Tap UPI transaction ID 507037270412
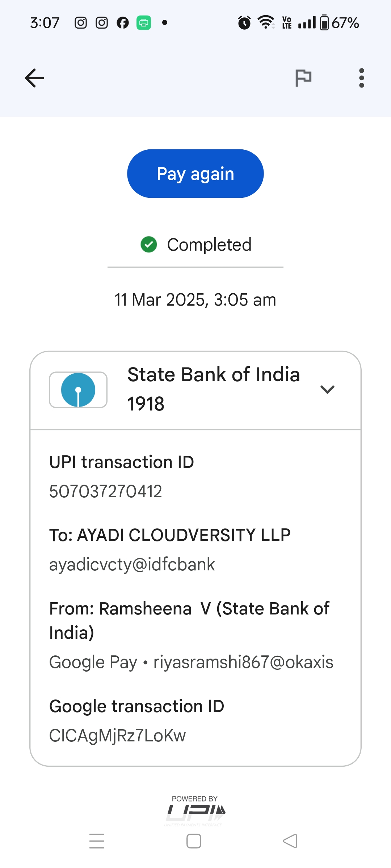This screenshot has width=391, height=868. 106,492
